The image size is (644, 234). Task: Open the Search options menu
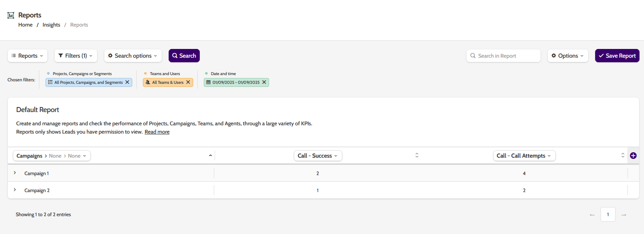pyautogui.click(x=133, y=56)
